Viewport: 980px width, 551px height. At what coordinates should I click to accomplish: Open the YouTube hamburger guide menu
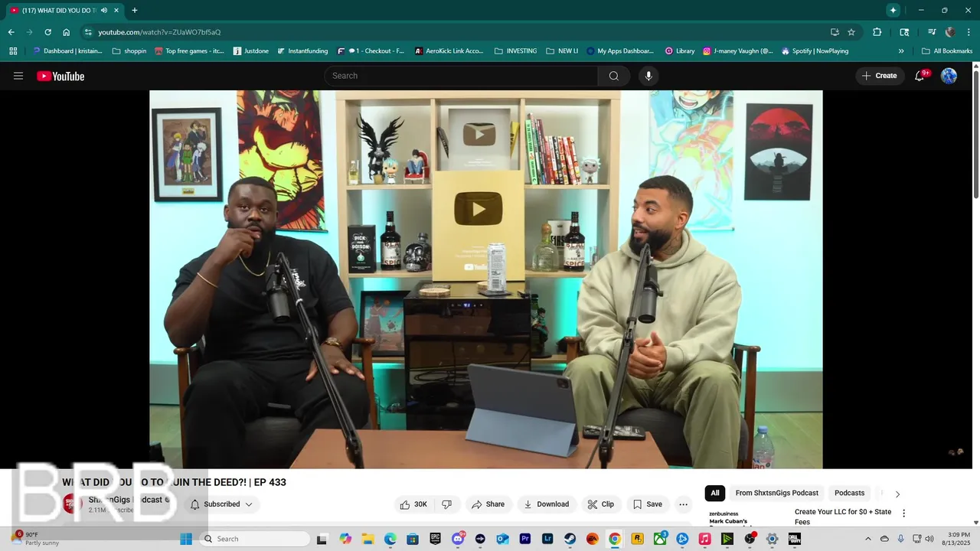click(18, 76)
